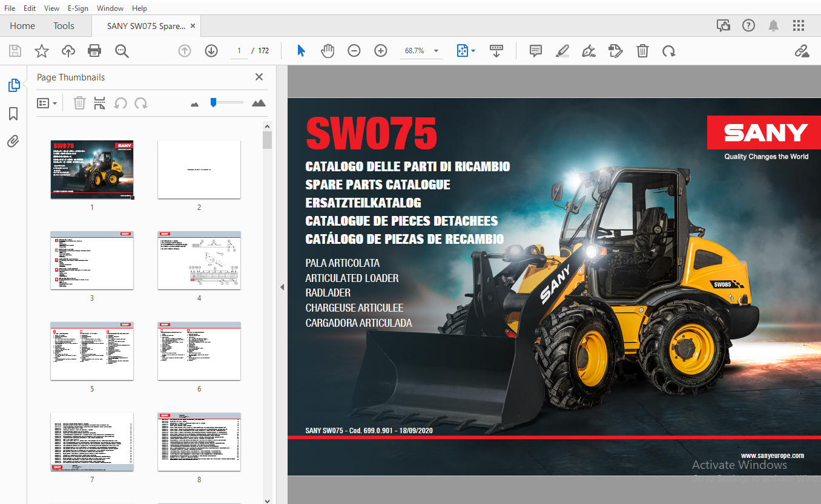
Task: Delete selected pages in thumbnails panel
Action: click(79, 103)
